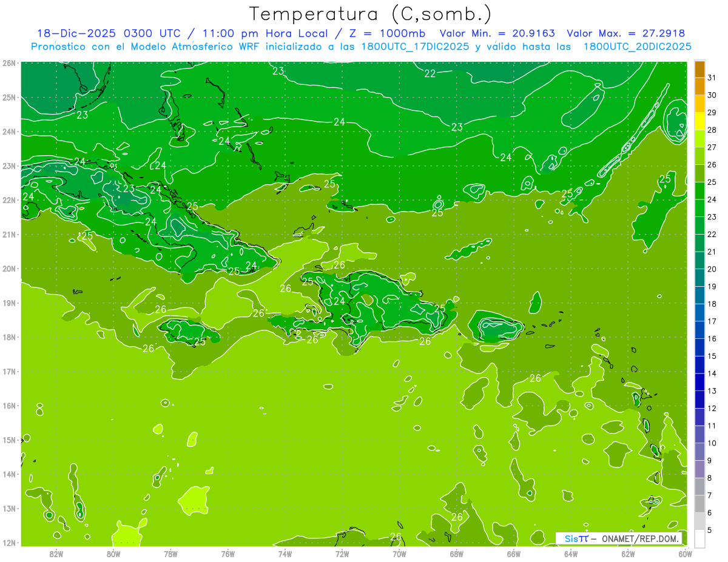The width and height of the screenshot is (728, 562).
Task: Click 'Valor Min. = 20.9163' value
Action: [x=497, y=33]
